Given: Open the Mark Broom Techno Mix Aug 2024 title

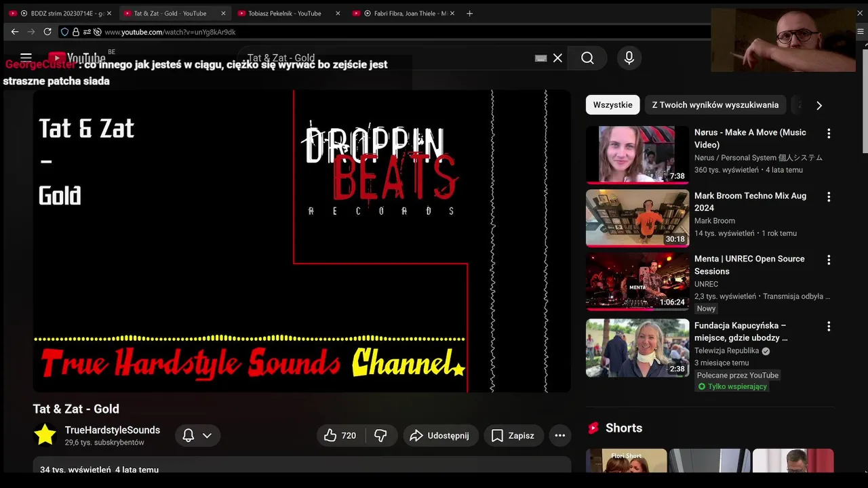Looking at the screenshot, I should pyautogui.click(x=750, y=201).
